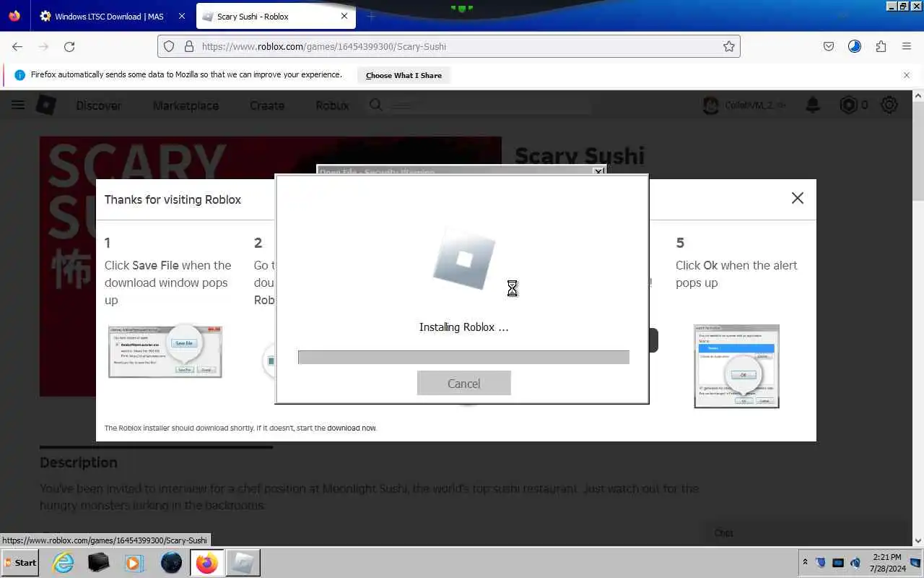
Task: Click the installation progress bar
Action: coord(463,357)
